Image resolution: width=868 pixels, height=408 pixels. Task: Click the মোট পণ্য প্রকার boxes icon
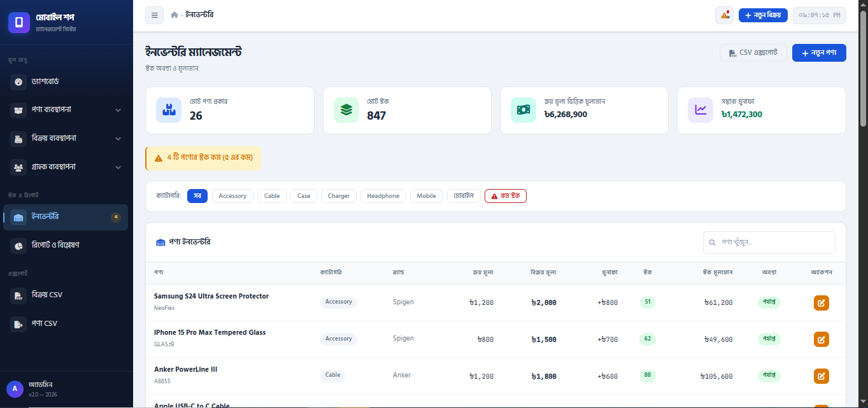(x=169, y=109)
